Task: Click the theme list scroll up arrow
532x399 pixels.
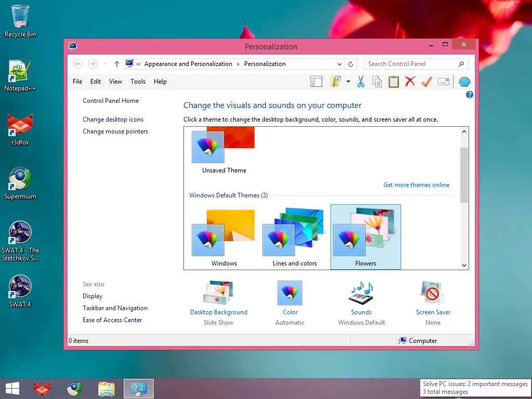Action: (464, 131)
